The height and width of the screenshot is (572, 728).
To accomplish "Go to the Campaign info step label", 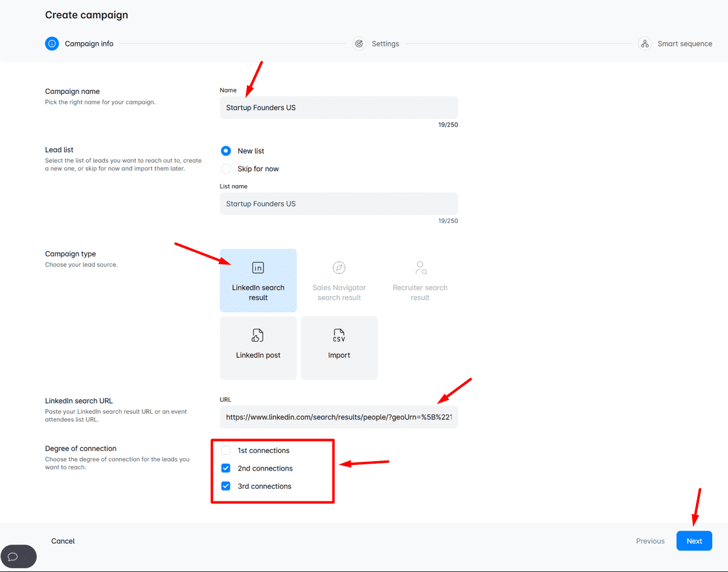I will click(89, 43).
